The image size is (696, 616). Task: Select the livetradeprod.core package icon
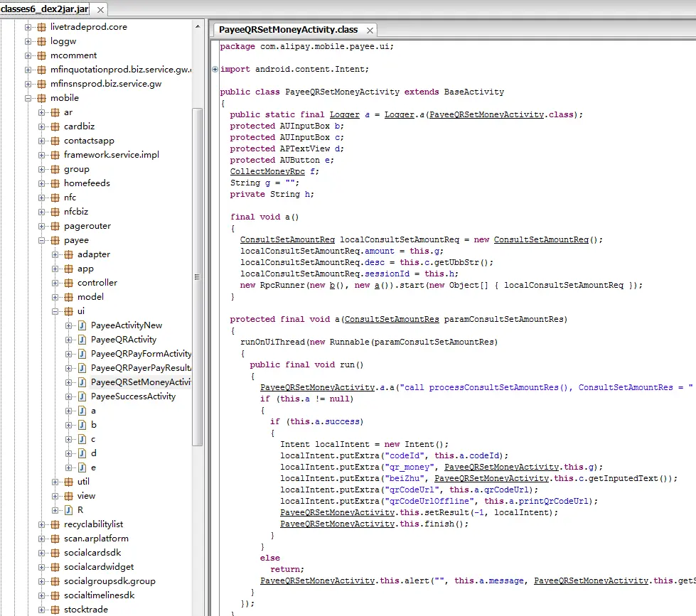42,27
